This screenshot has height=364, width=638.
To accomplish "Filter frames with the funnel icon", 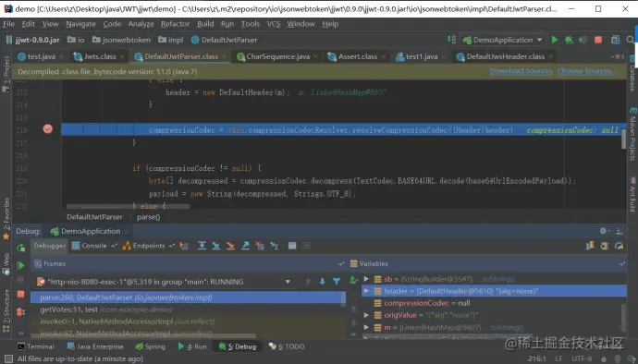I will pyautogui.click(x=337, y=282).
